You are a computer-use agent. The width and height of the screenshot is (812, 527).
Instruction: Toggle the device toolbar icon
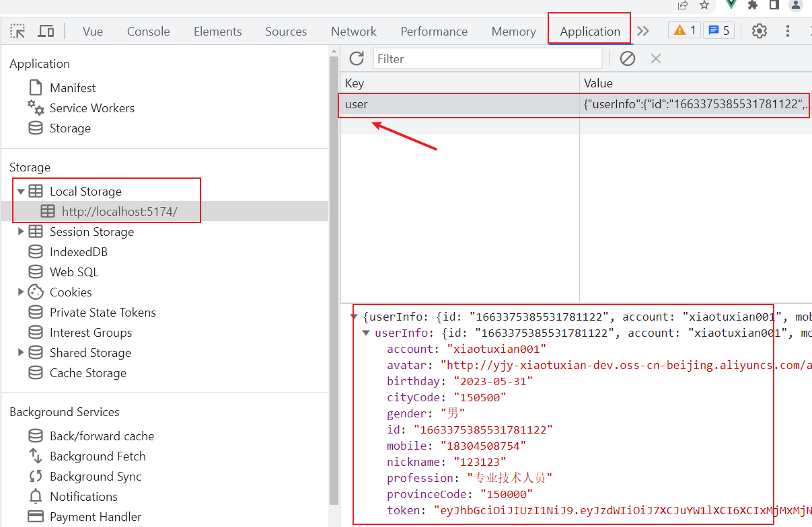tap(46, 31)
